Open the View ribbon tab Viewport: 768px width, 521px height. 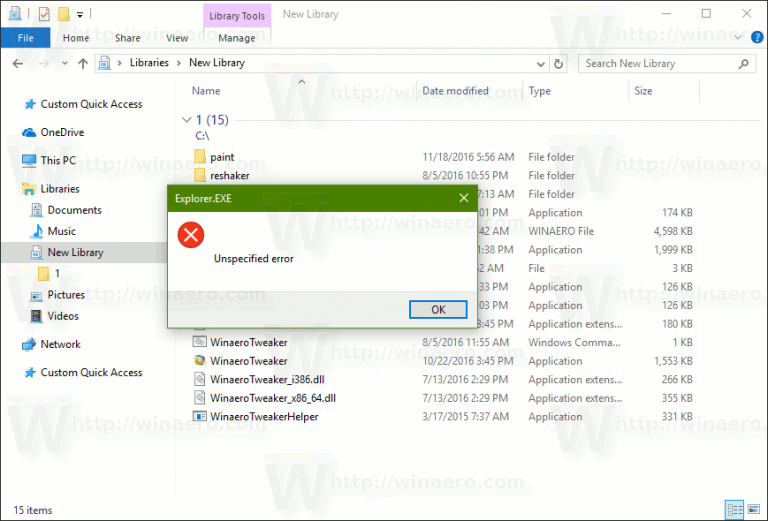click(x=177, y=38)
